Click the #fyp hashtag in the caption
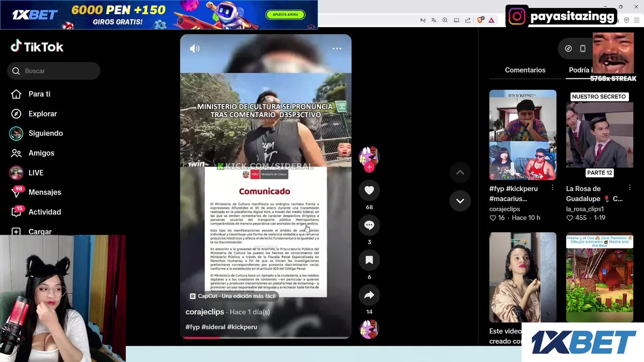644x362 pixels. [x=193, y=327]
